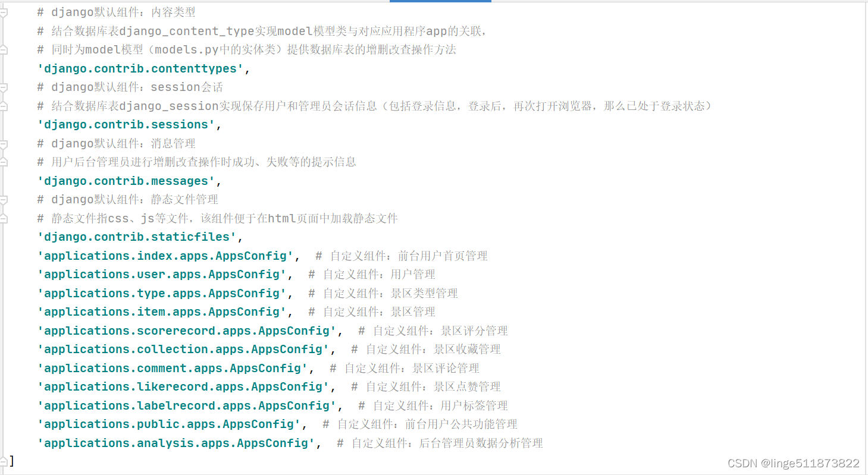Click comment '自定义组件:景区类型管理'
This screenshot has width=868, height=475.
click(383, 294)
